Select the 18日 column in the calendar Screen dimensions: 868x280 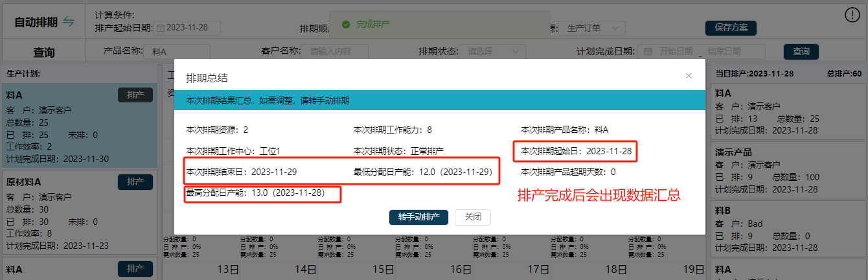click(610, 270)
